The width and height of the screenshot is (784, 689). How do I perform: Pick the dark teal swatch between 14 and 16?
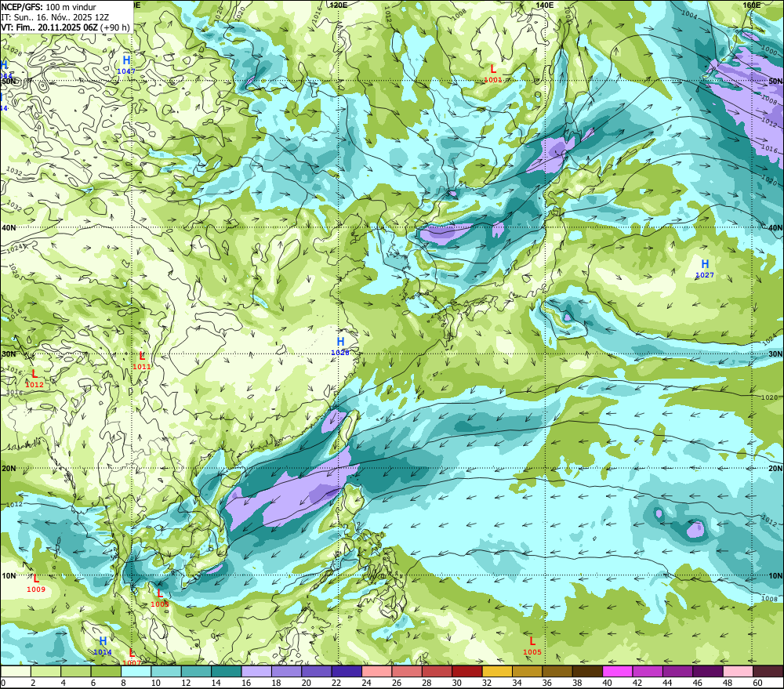[x=227, y=671]
